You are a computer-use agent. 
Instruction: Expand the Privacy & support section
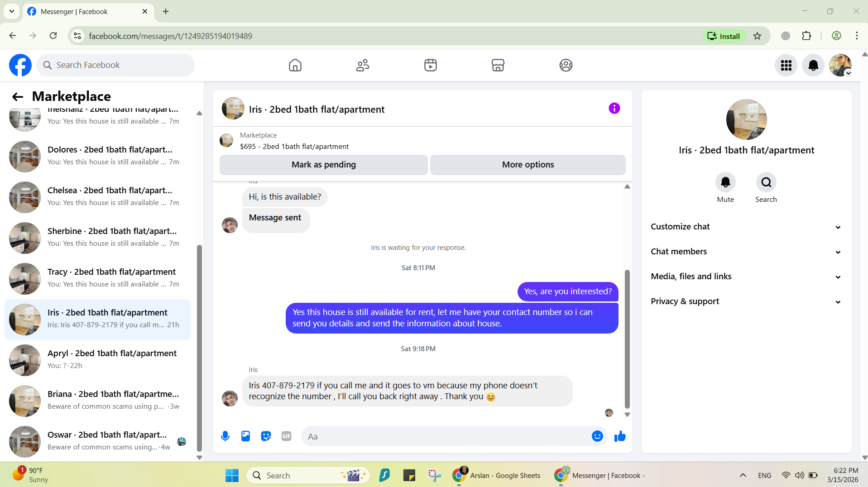746,301
